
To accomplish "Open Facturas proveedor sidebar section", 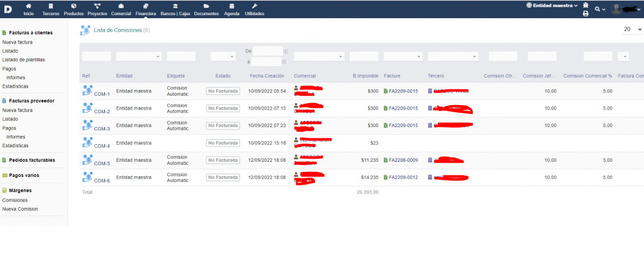I will tap(31, 101).
